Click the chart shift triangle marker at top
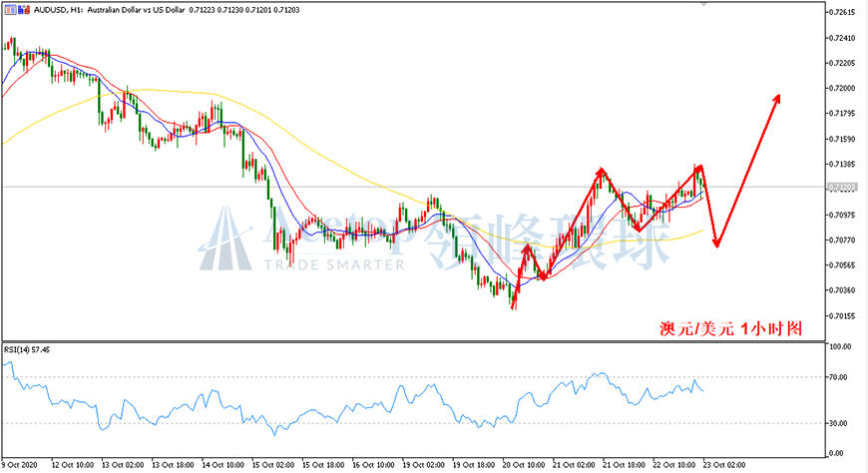 pos(704,3)
